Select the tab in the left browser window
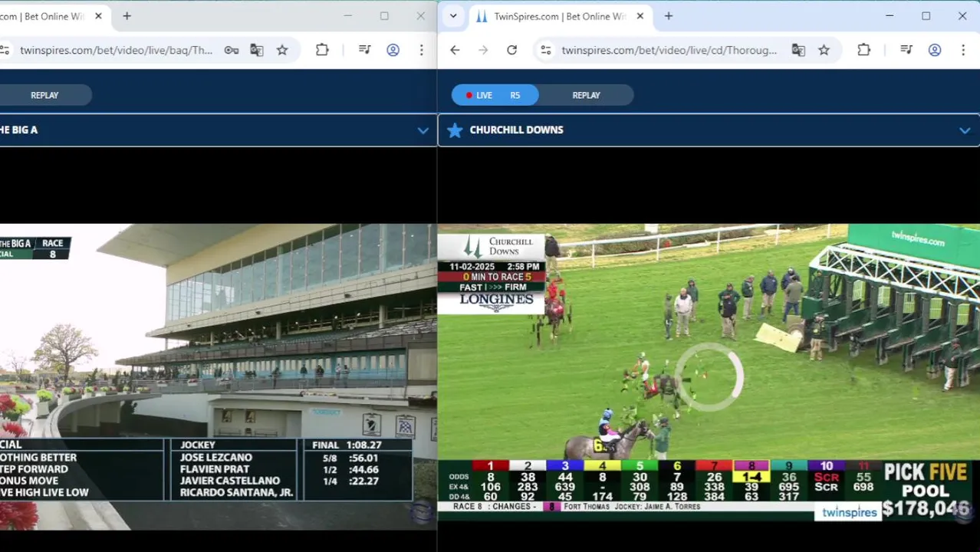This screenshot has height=552, width=980. point(54,16)
